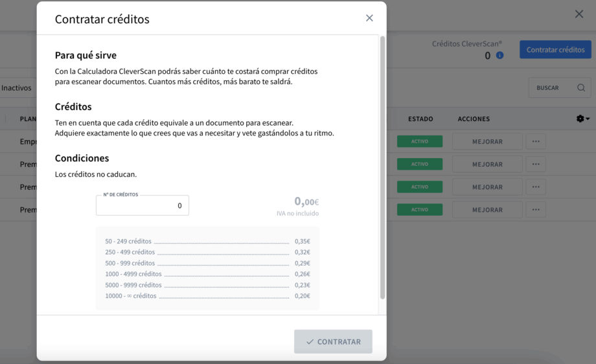
Task: Click the Mejorar button in third row
Action: point(487,187)
